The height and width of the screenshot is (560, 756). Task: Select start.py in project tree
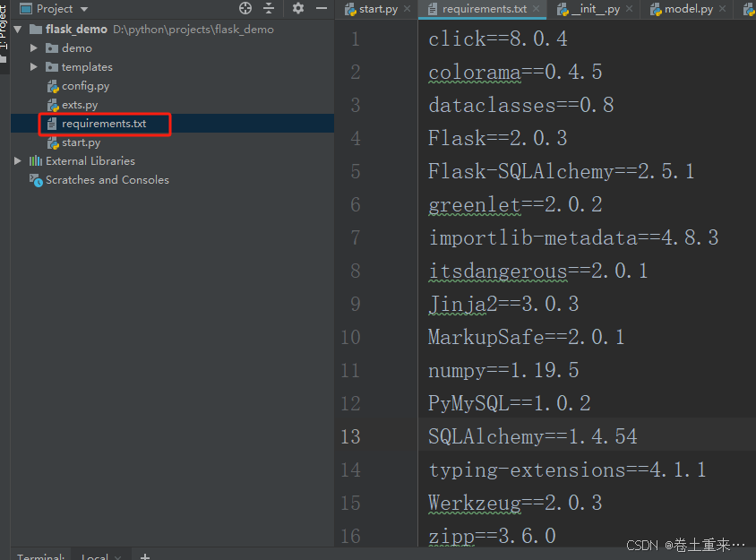pos(81,142)
